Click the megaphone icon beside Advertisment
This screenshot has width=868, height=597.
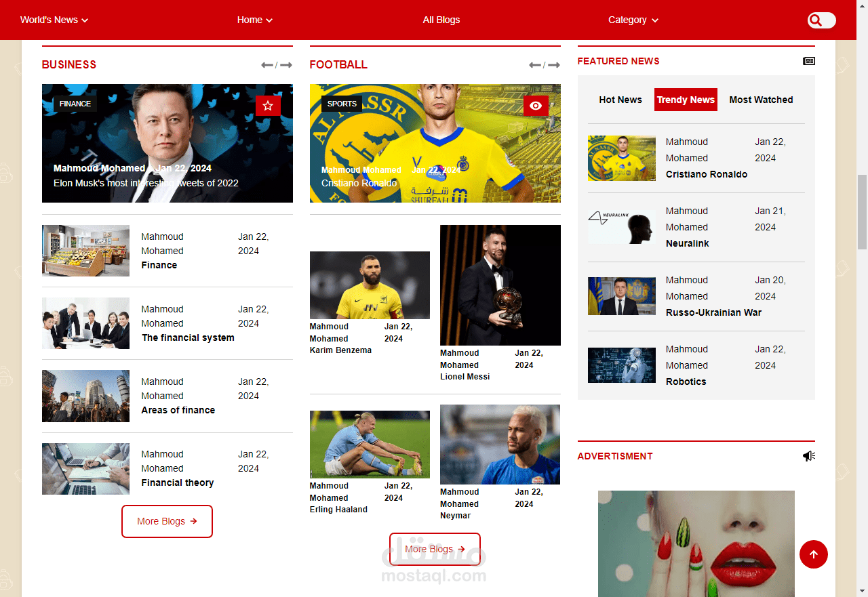click(x=809, y=456)
